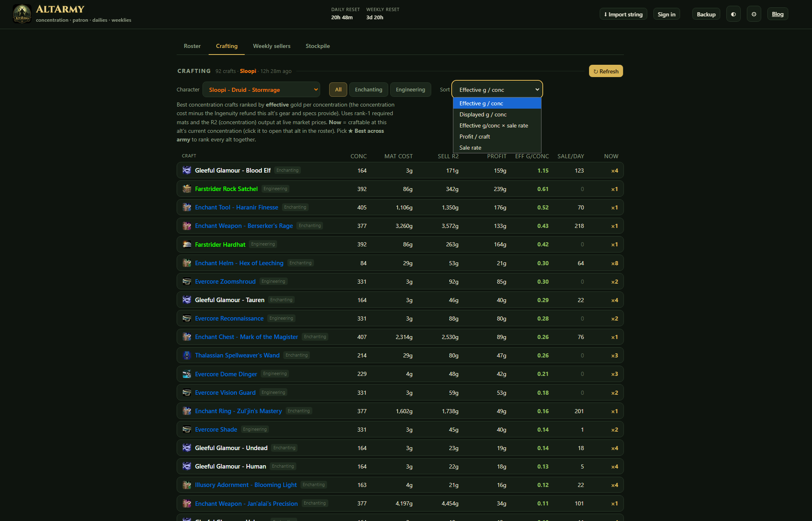Click the Enchant Tool - Haranir Finesse icon
The width and height of the screenshot is (812, 521).
point(187,207)
